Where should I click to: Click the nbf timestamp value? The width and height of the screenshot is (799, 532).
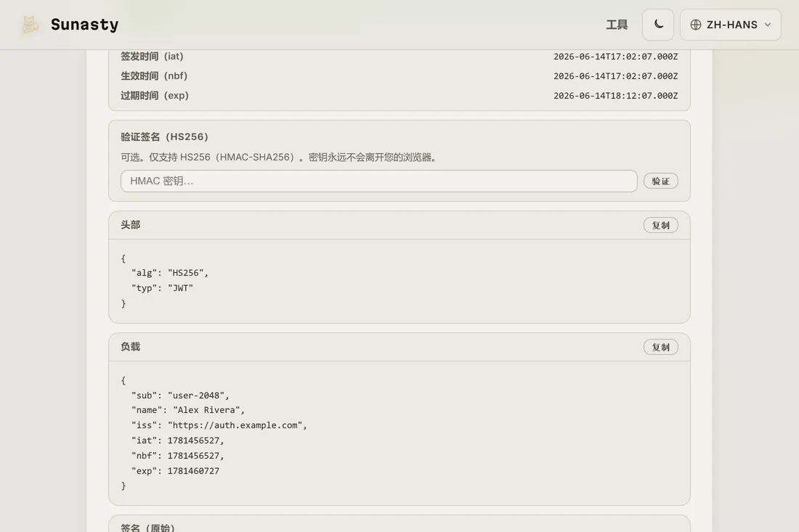pos(615,76)
